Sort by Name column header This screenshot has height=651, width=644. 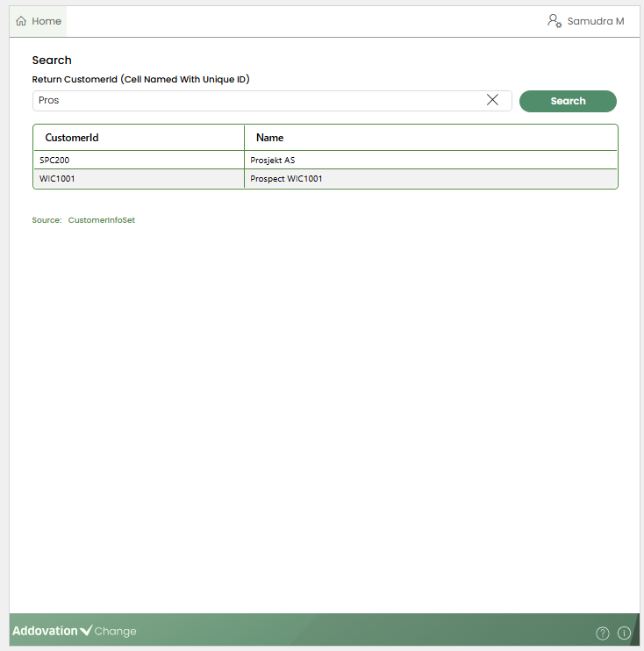(269, 138)
